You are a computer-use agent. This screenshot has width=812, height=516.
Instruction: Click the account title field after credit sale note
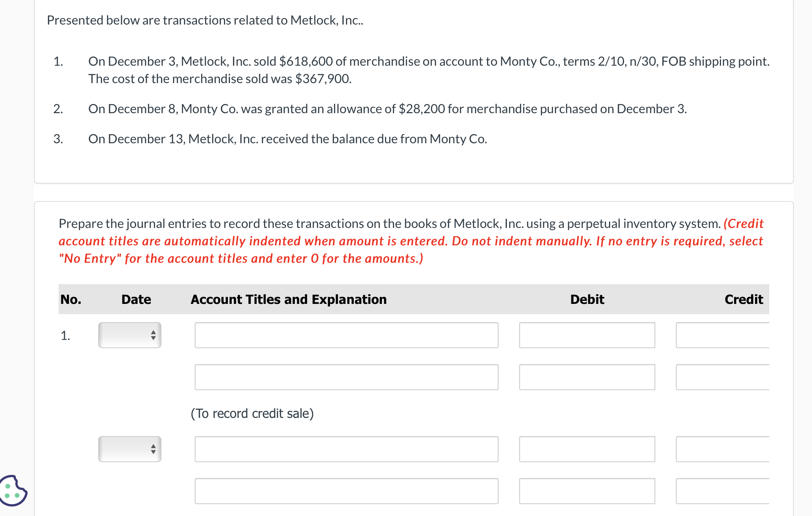346,449
